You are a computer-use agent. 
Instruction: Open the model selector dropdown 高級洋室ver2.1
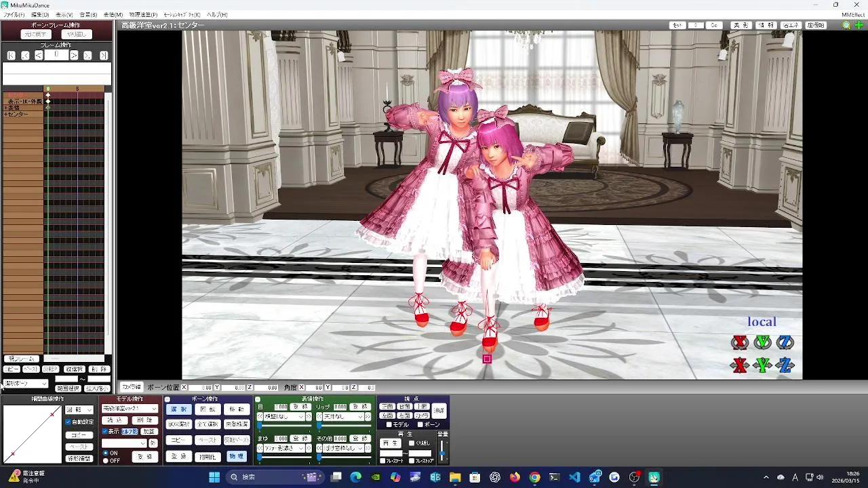click(x=130, y=409)
